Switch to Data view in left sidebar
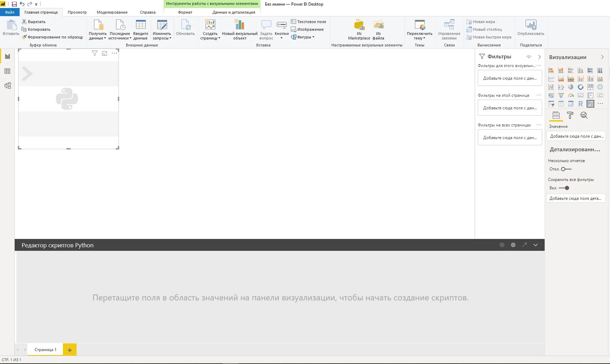Image resolution: width=610 pixels, height=364 pixels. (7, 71)
